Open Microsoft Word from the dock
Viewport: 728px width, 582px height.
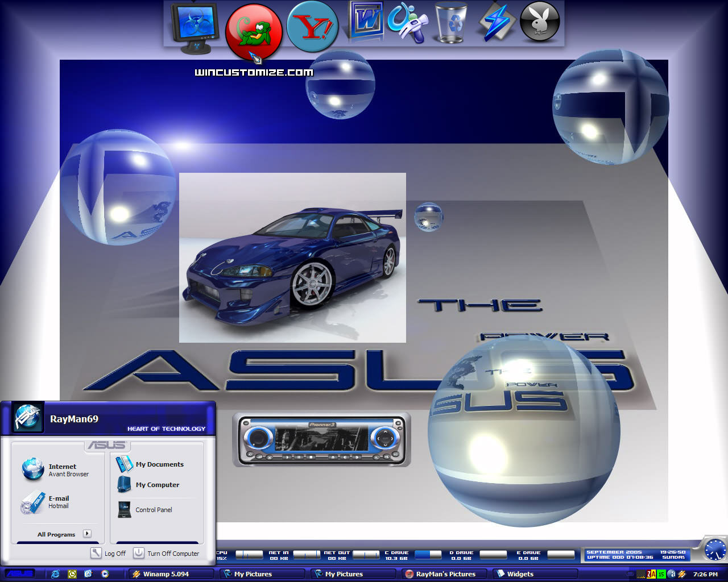click(366, 23)
